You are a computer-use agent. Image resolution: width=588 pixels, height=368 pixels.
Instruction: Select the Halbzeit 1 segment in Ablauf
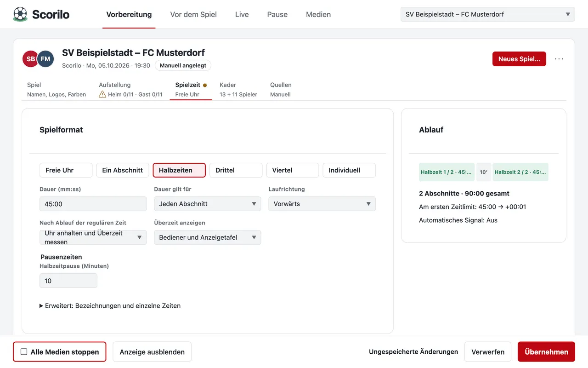[x=447, y=172]
